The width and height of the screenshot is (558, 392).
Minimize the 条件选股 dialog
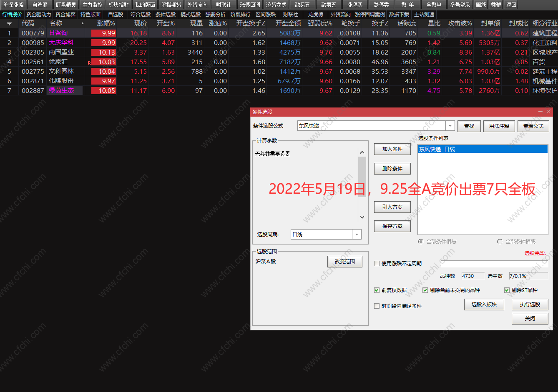(x=541, y=112)
